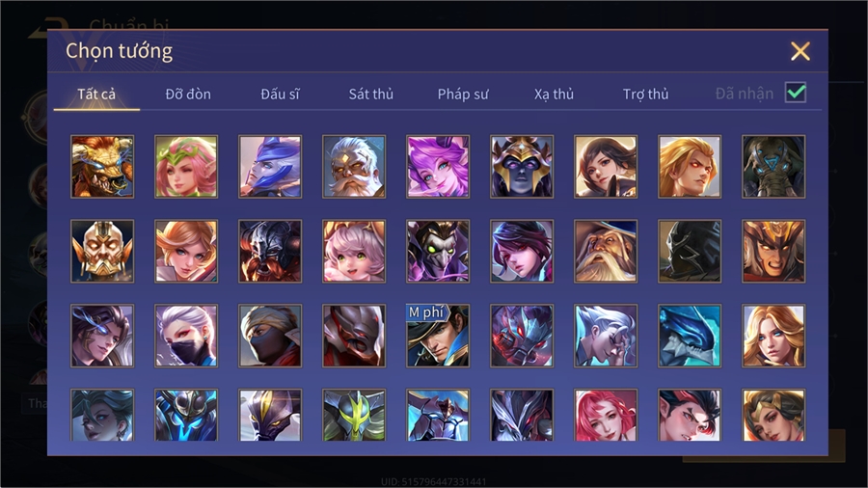Select the lion beast hero portrait
868x488 pixels.
(102, 167)
